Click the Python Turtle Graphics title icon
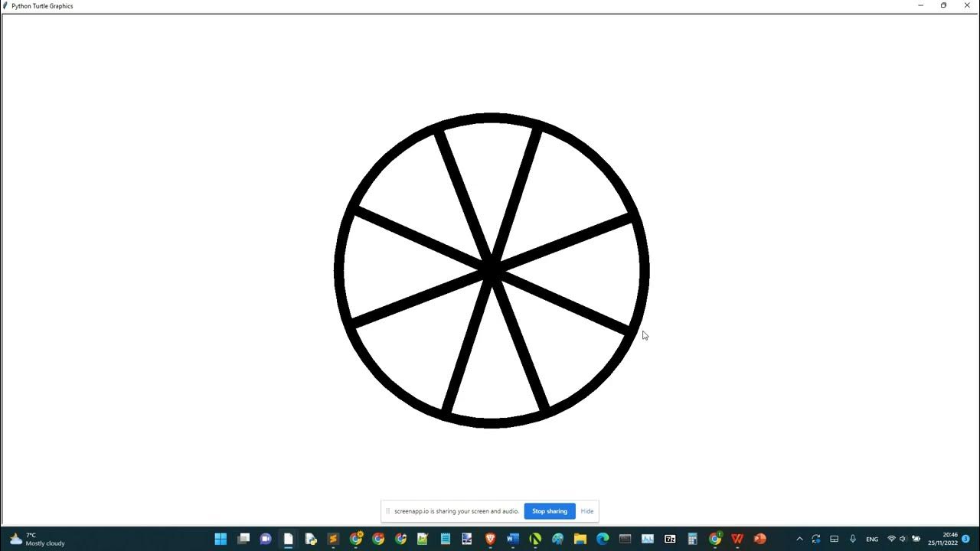Image resolution: width=980 pixels, height=551 pixels. [x=5, y=5]
